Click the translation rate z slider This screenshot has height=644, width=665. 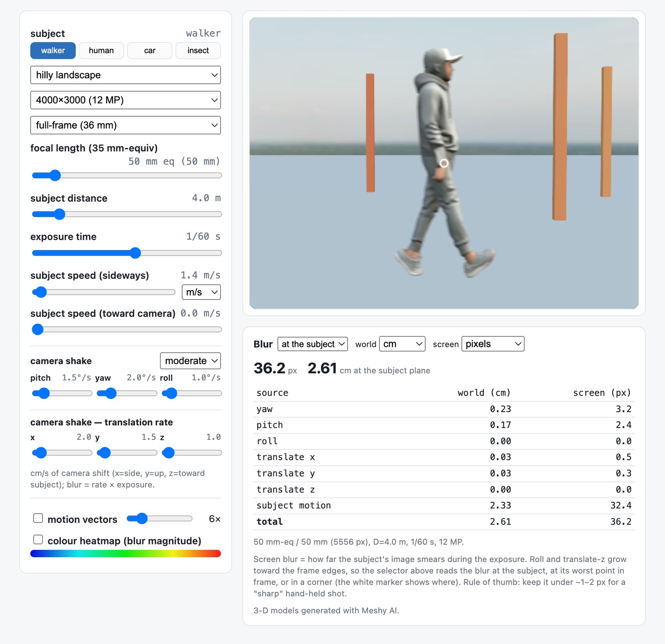(x=192, y=453)
